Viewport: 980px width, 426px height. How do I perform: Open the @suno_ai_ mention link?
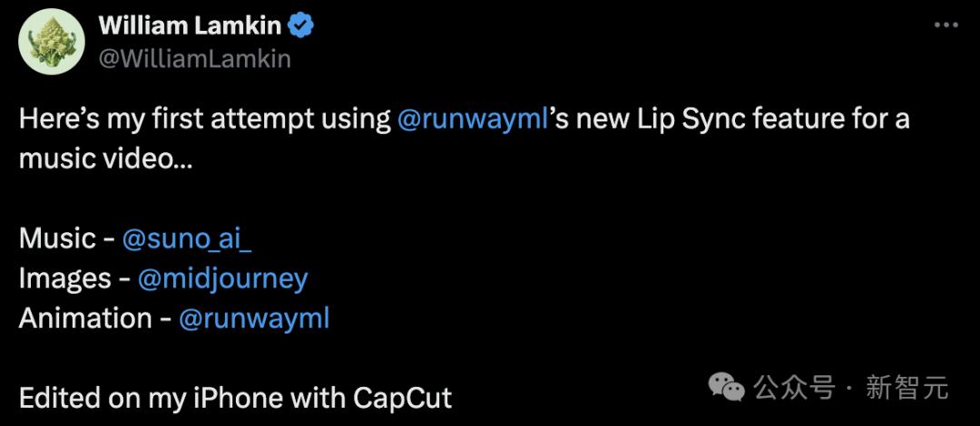pyautogui.click(x=187, y=239)
